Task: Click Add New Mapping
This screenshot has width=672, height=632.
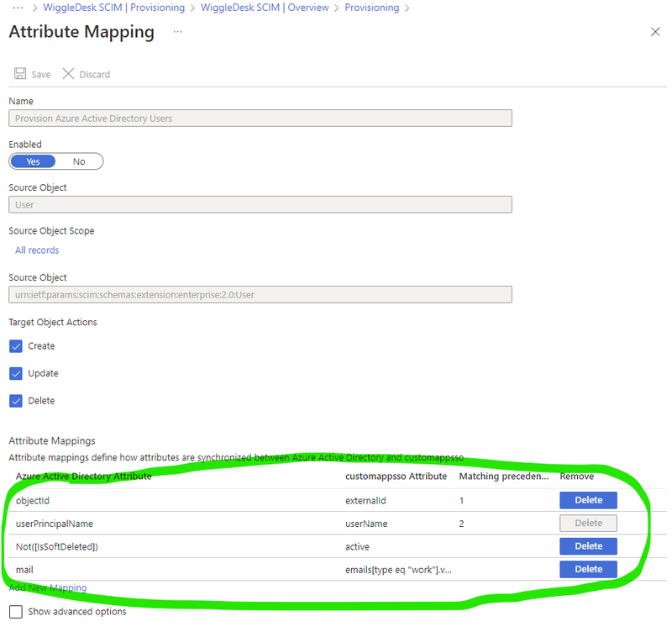Action: coord(47,587)
